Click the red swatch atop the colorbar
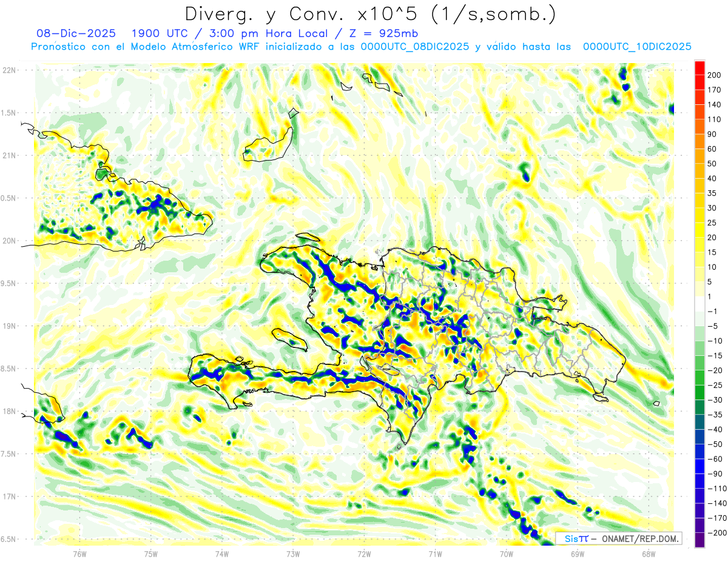The width and height of the screenshot is (728, 562). click(700, 67)
